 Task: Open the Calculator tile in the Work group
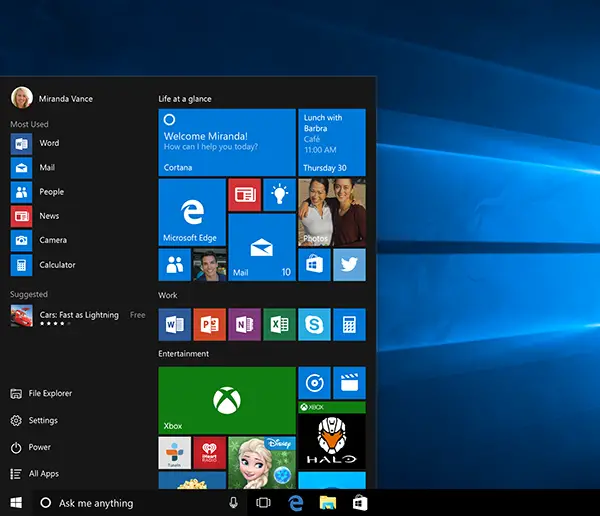coord(349,325)
